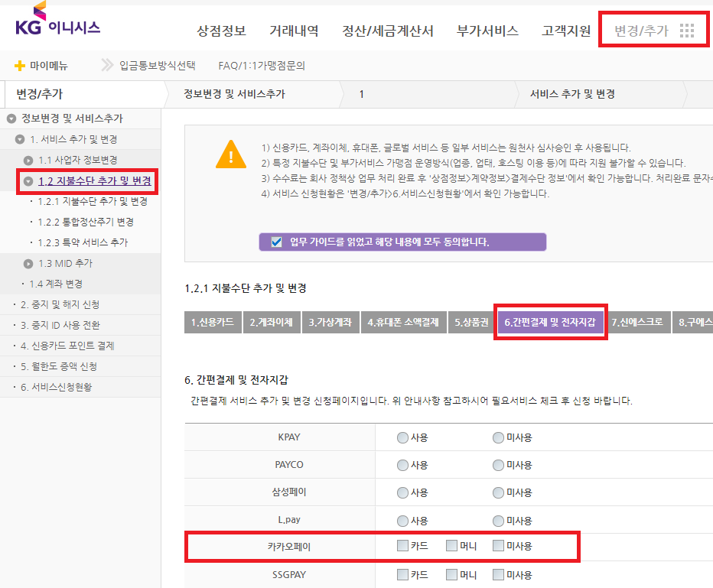Screen dimensions: 713x588
Task: Click the yellow warning triangle icon
Action: click(x=231, y=154)
